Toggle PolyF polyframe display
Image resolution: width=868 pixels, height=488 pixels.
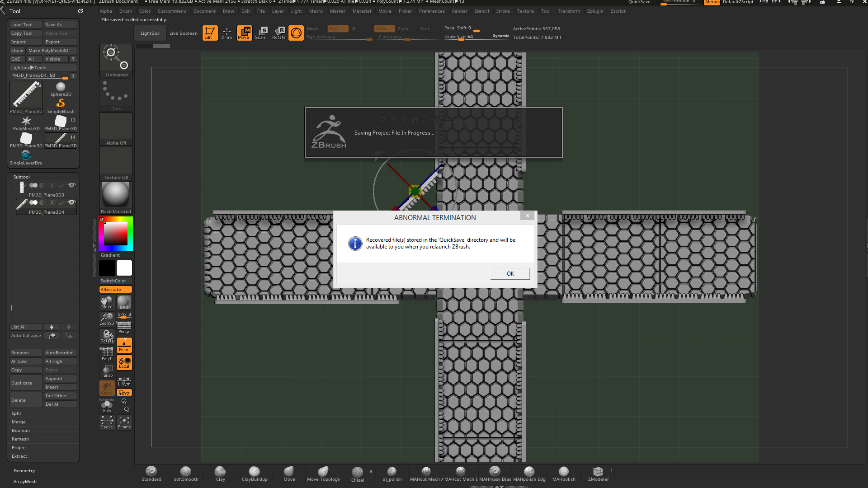tap(107, 354)
